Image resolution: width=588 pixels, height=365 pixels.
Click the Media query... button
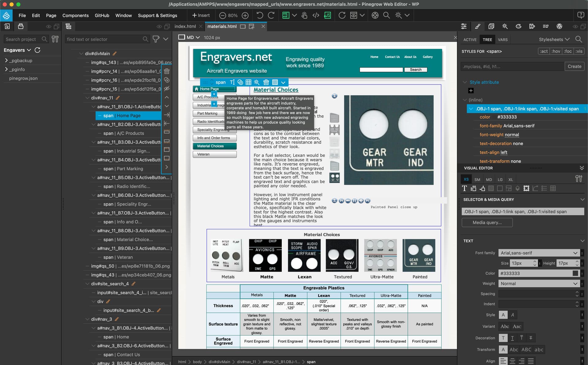click(x=487, y=222)
